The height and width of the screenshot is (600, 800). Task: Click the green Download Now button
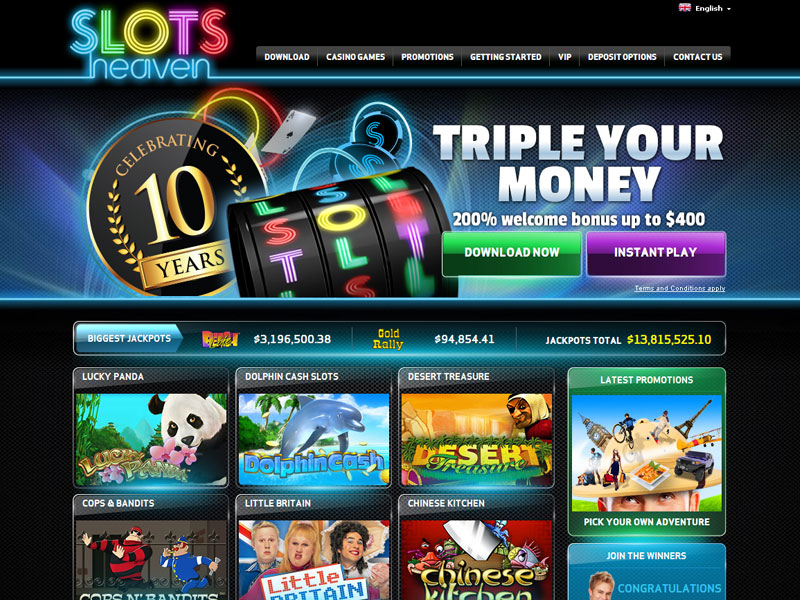pyautogui.click(x=512, y=254)
